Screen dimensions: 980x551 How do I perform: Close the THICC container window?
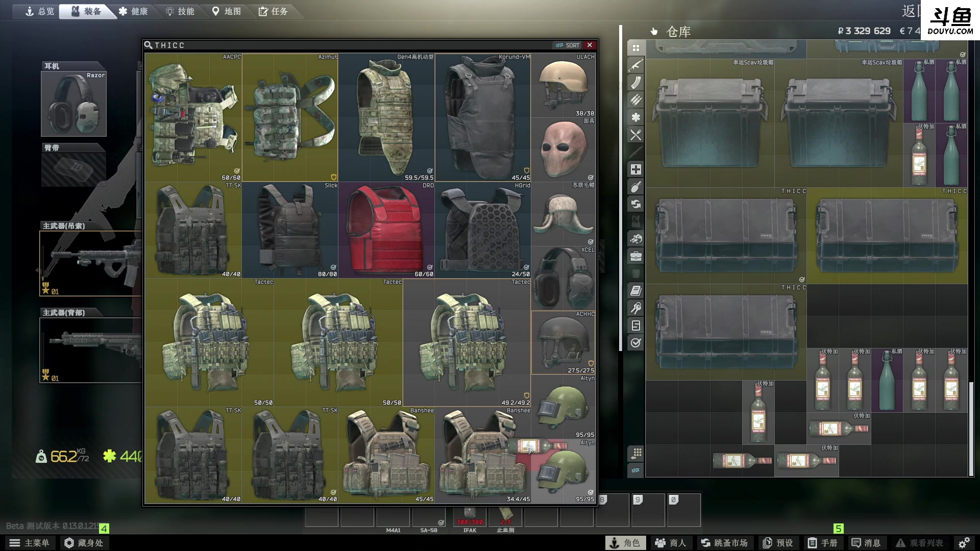(590, 45)
